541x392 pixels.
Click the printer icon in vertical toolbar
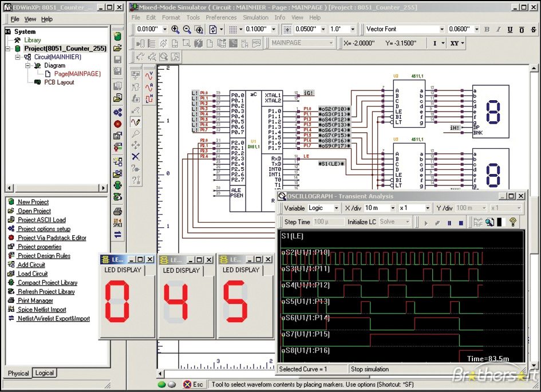click(117, 211)
